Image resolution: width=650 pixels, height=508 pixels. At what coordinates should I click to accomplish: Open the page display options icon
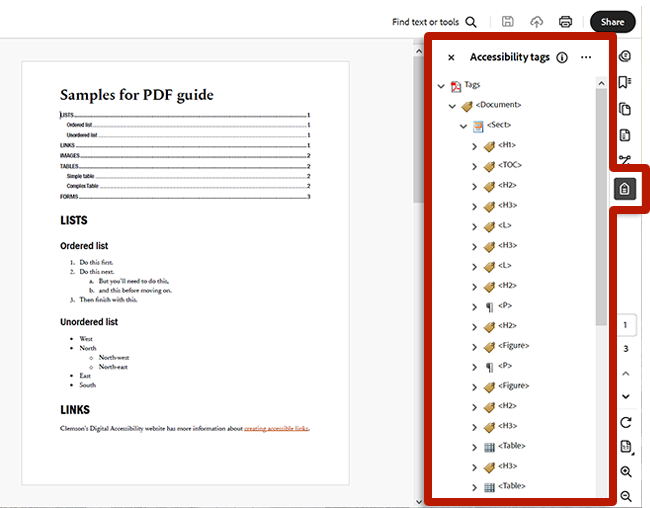[626, 447]
